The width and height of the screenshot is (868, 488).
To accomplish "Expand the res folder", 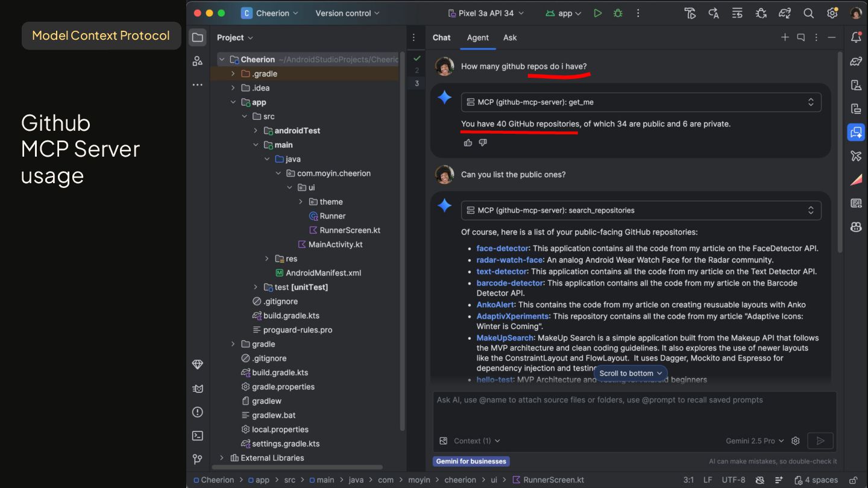I will (x=267, y=258).
